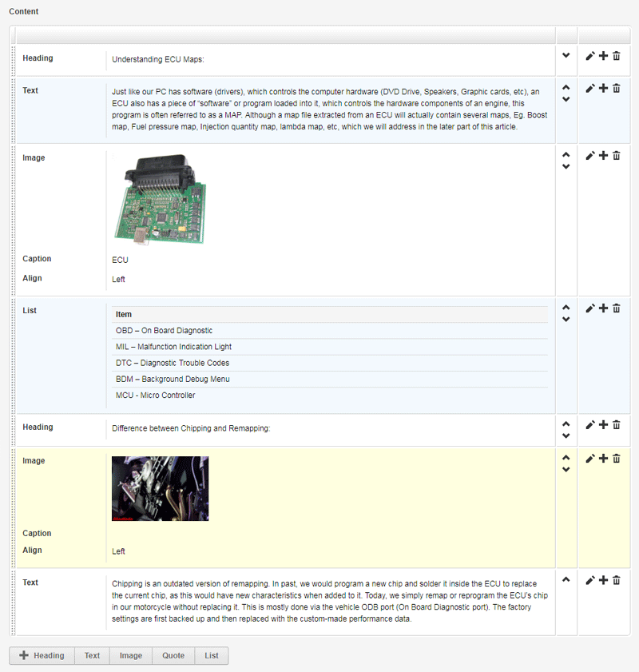Add a block after 'Just like our PC' text
The height and width of the screenshot is (672, 639).
[603, 88]
